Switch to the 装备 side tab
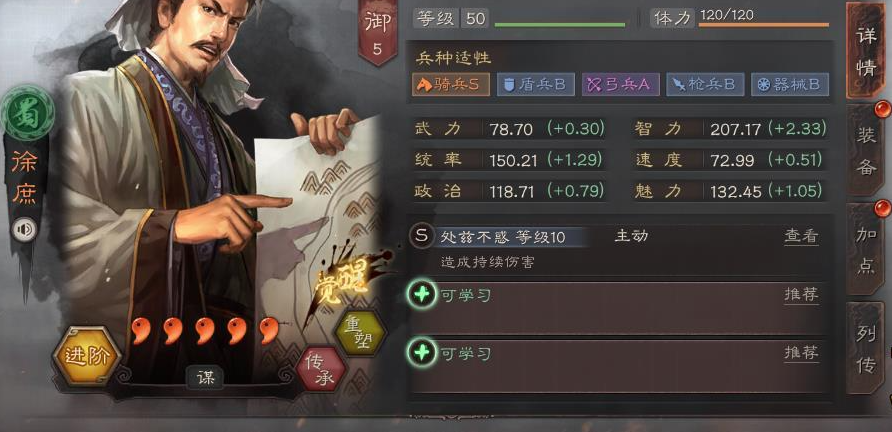The image size is (892, 432). click(866, 150)
